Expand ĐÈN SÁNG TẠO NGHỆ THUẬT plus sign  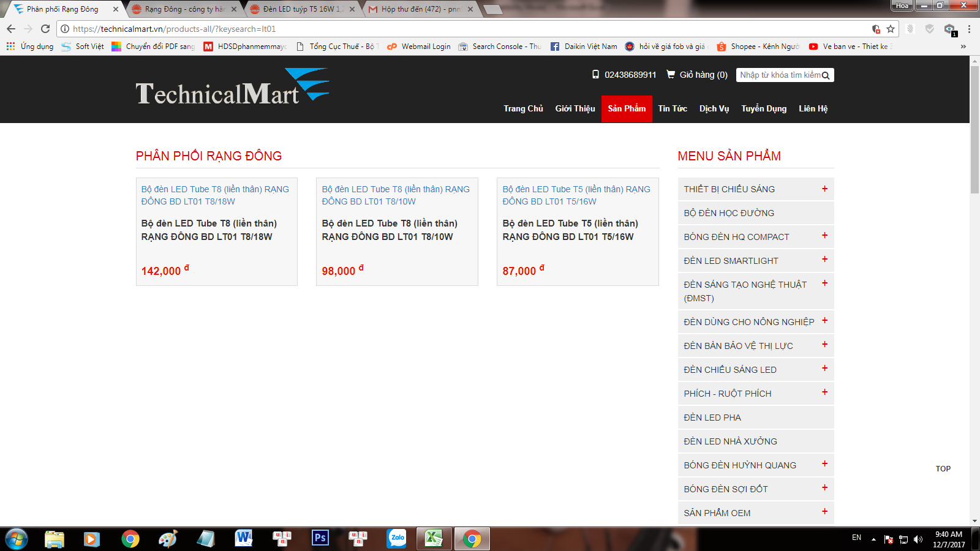pyautogui.click(x=824, y=283)
